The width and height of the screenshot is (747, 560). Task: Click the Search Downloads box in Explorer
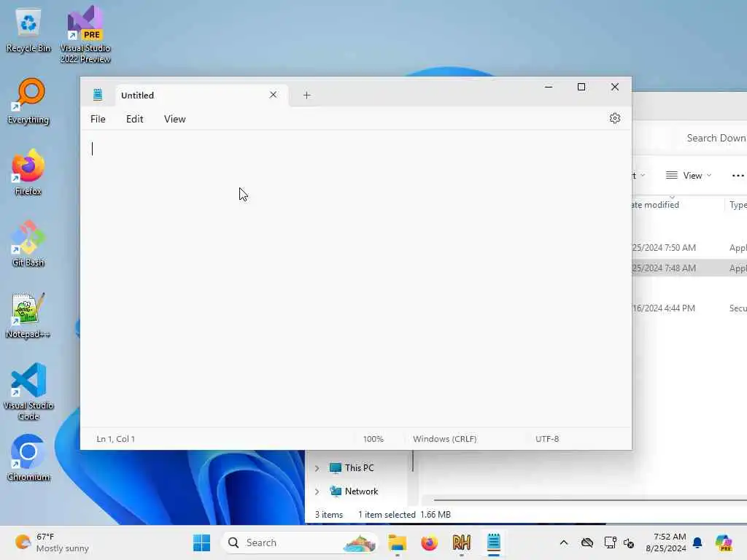click(x=715, y=138)
